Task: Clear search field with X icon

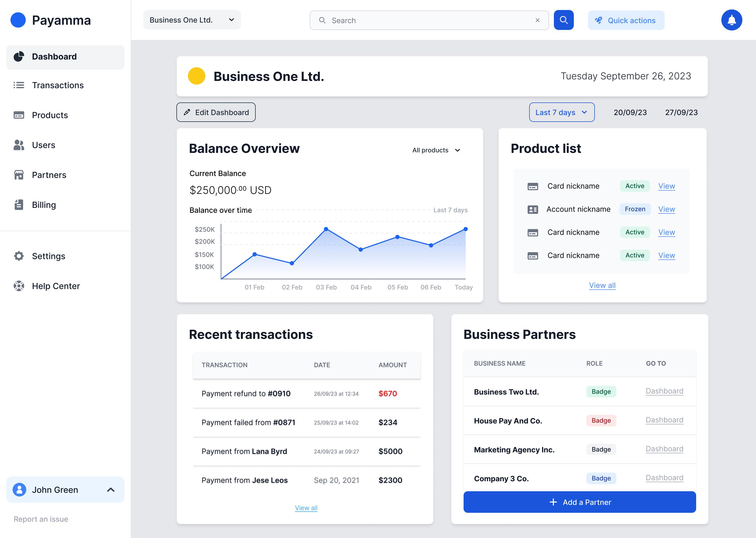Action: (x=537, y=20)
